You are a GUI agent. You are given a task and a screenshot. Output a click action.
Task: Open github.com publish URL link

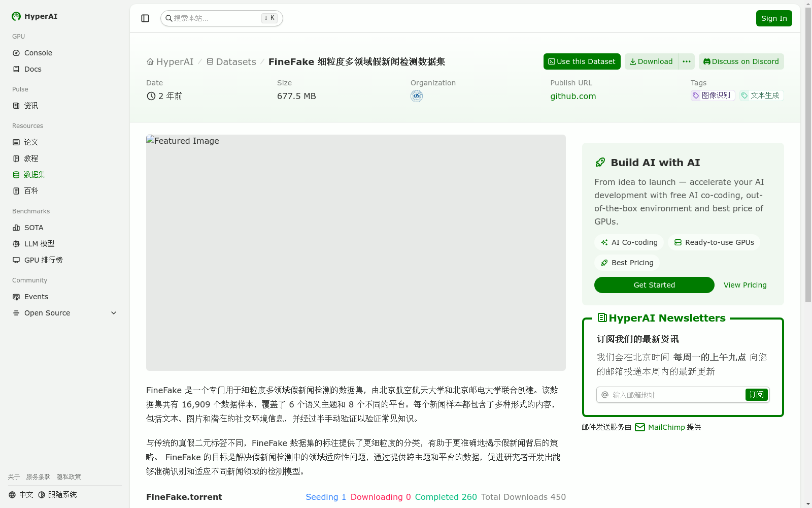point(573,96)
